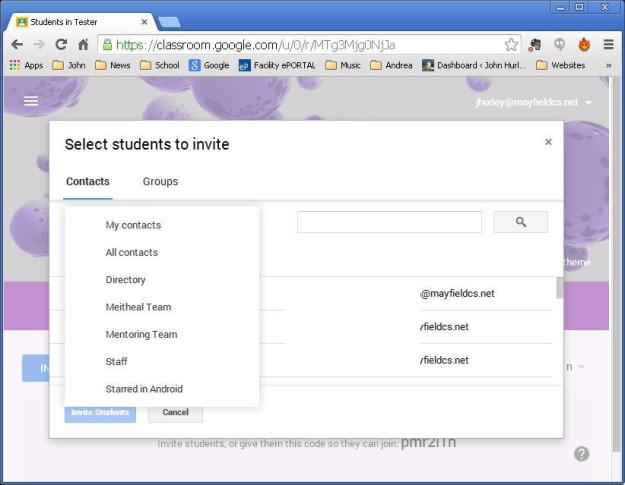This screenshot has width=625, height=485.
Task: Open the jhurley@mayfieldcs.net account dropdown
Action: (533, 102)
